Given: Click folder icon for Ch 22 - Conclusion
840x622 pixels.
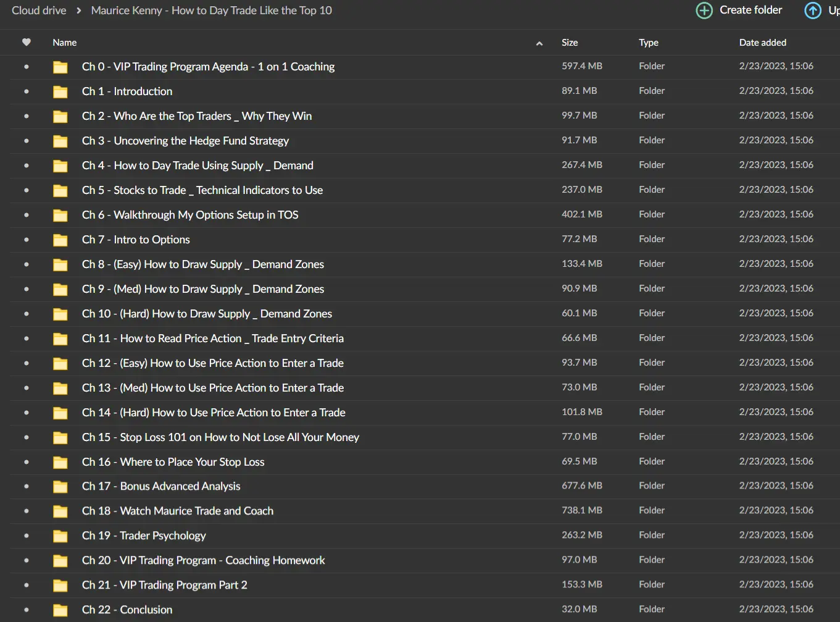Looking at the screenshot, I should pyautogui.click(x=60, y=610).
